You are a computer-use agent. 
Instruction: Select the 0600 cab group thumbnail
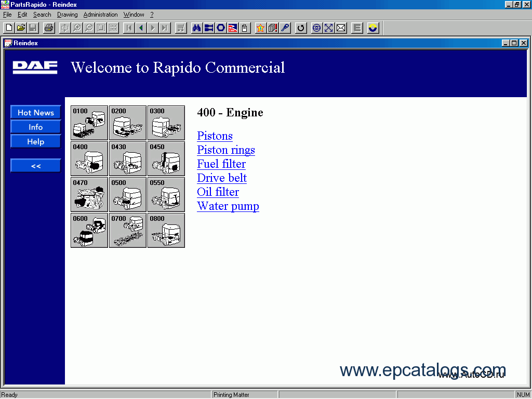[89, 230]
